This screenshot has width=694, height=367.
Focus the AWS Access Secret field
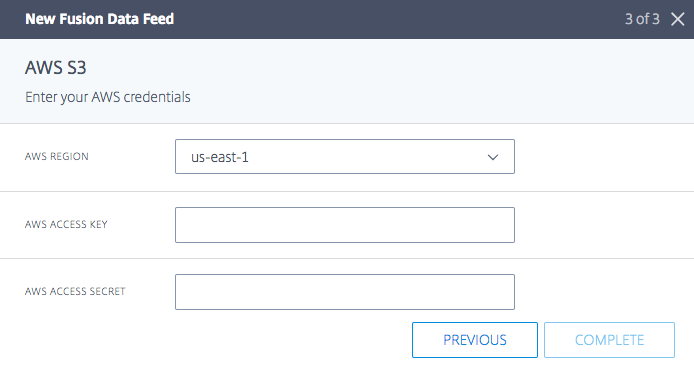click(345, 292)
